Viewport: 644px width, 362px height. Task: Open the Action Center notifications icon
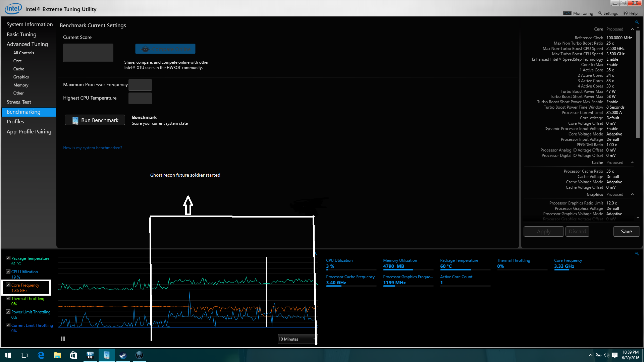[615, 355]
